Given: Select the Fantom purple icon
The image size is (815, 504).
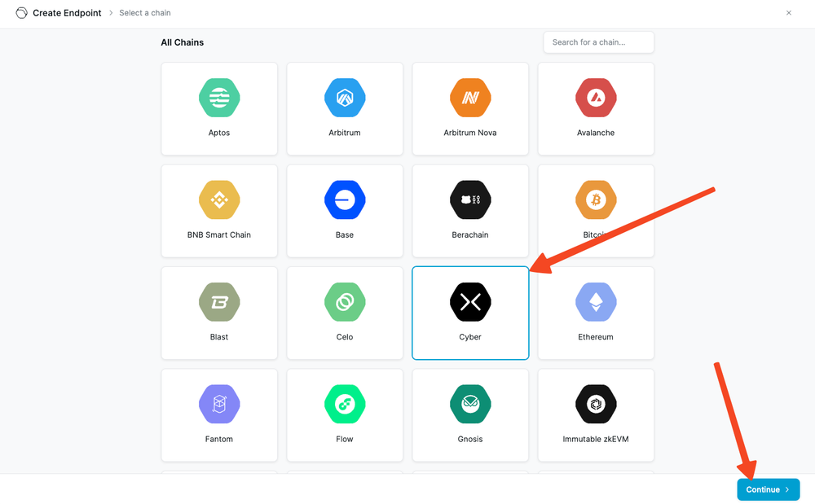Looking at the screenshot, I should [x=219, y=404].
